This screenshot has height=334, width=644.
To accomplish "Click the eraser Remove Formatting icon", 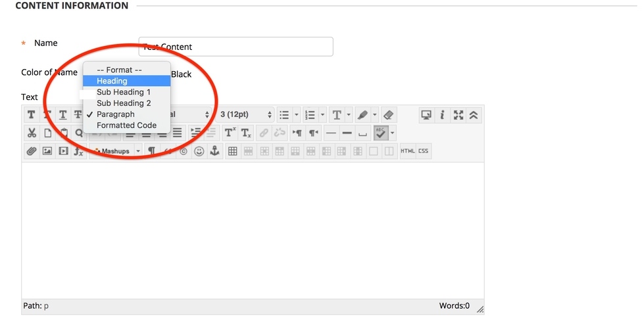I will click(x=388, y=115).
